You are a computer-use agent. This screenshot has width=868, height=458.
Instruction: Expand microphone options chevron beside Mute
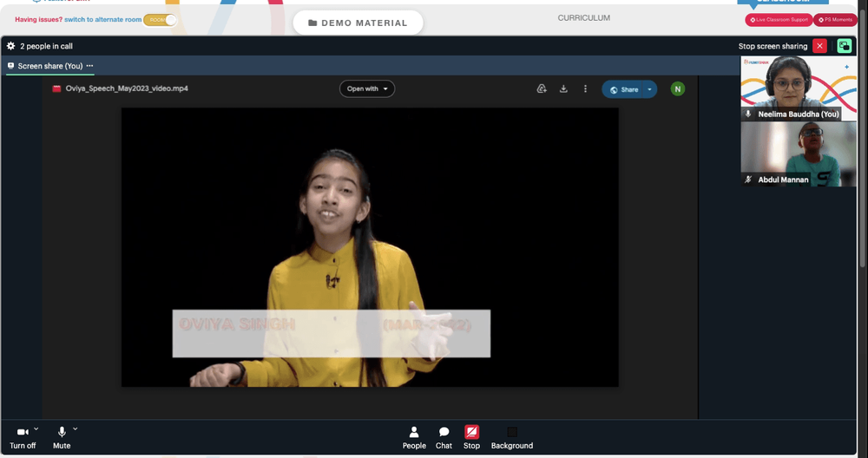pyautogui.click(x=76, y=429)
